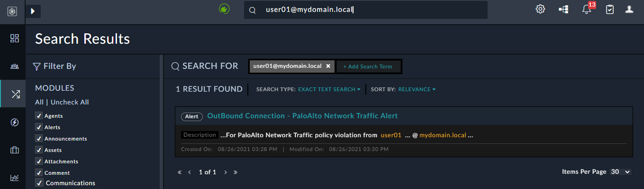Viewport: 644px width, 189px height.
Task: Click the '1 of 1' page indicator
Action: coord(208,172)
